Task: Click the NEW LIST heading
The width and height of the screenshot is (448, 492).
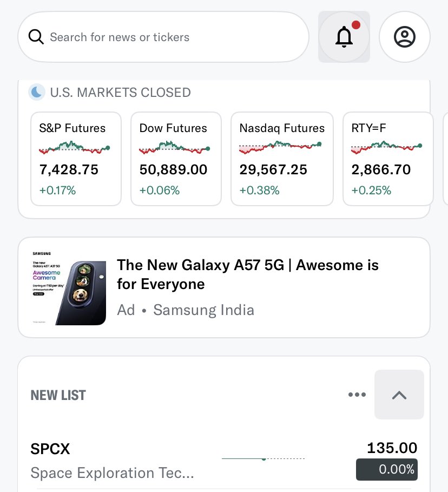Action: [x=58, y=395]
